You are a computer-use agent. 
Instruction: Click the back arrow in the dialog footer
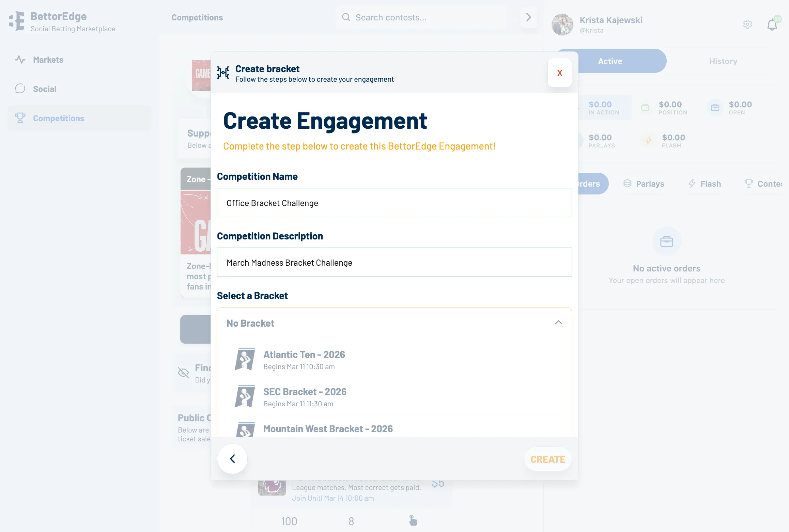coord(232,459)
